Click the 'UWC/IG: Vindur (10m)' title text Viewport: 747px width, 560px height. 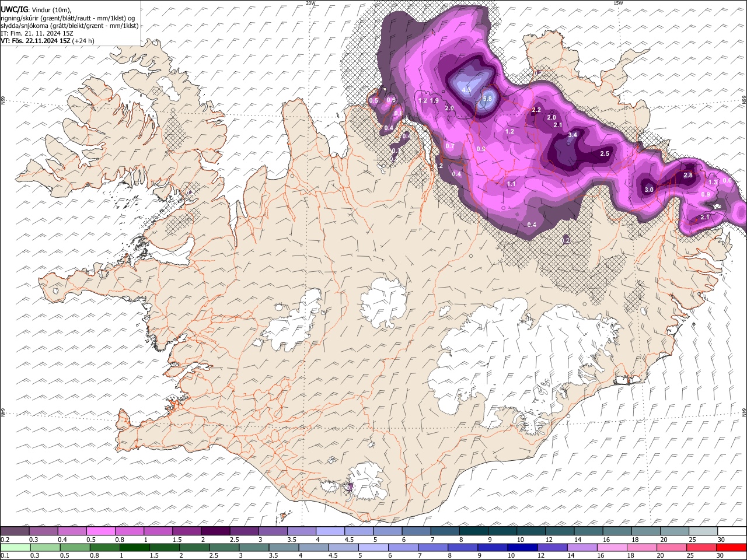pos(36,10)
